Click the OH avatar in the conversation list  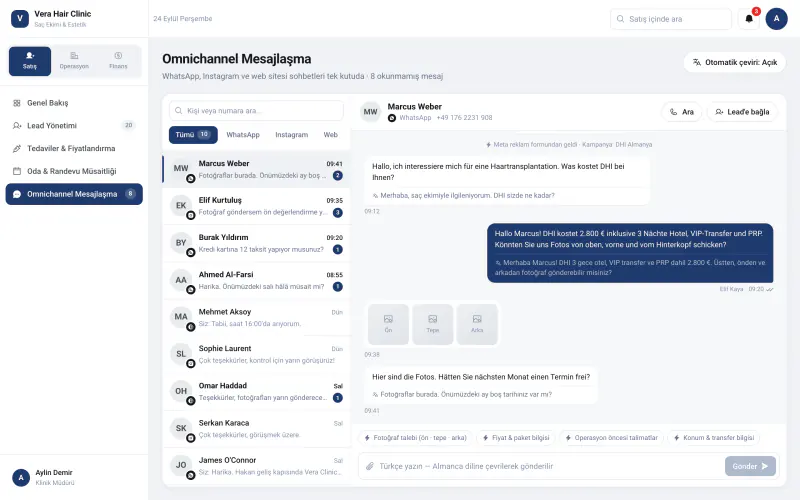pyautogui.click(x=181, y=391)
